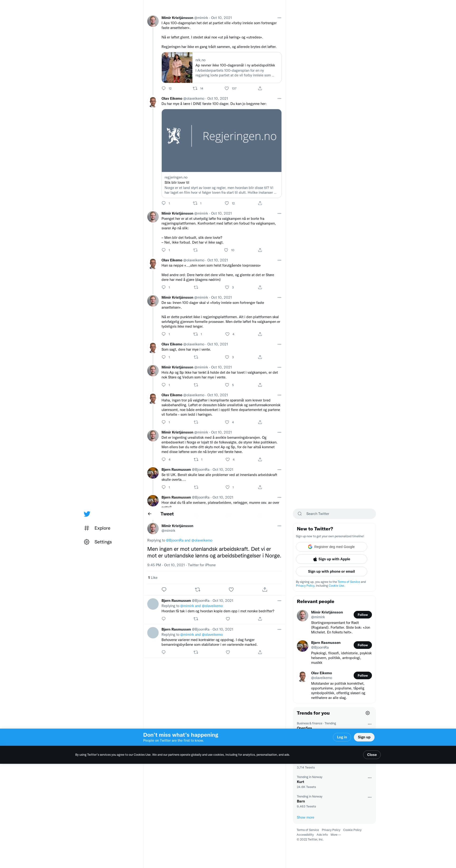Expand trends with Show more
The image size is (456, 868).
305,817
